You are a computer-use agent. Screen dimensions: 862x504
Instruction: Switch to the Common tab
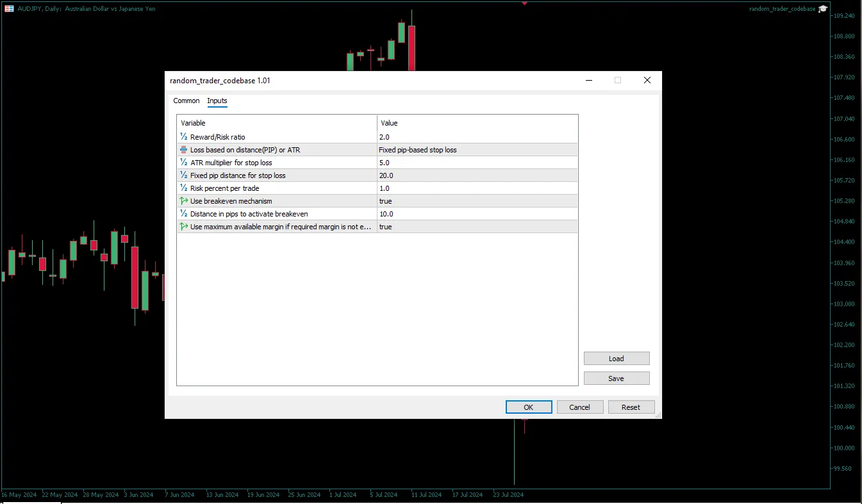point(186,101)
